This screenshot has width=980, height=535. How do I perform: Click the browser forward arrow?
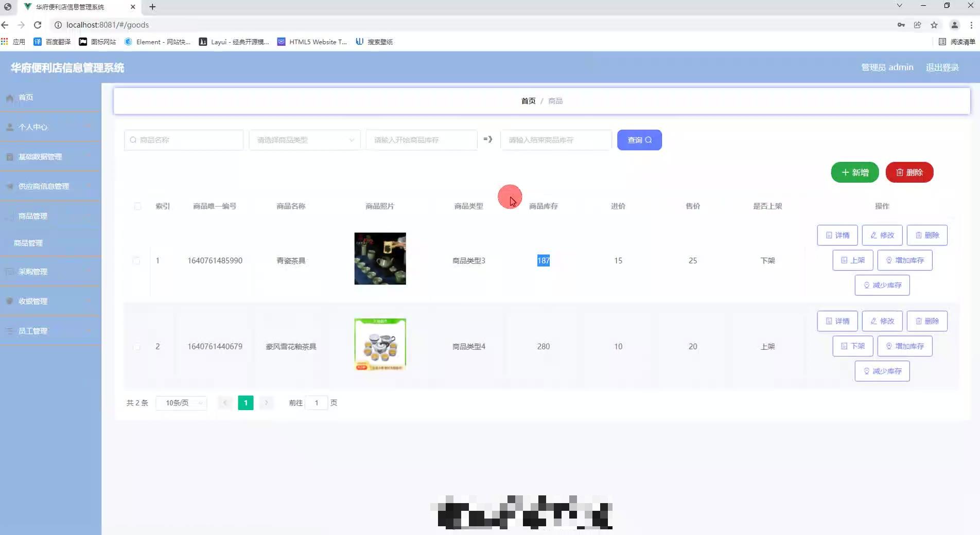21,25
